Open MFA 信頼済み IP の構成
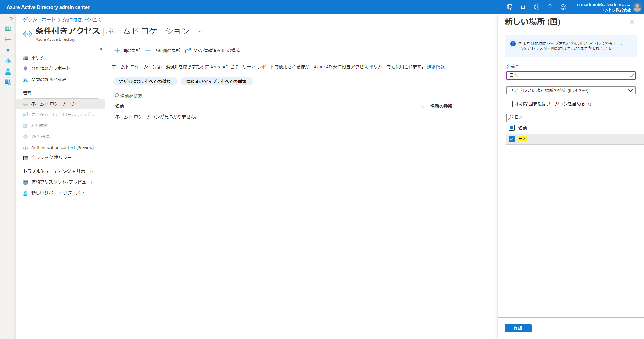644x339 pixels. click(x=213, y=51)
